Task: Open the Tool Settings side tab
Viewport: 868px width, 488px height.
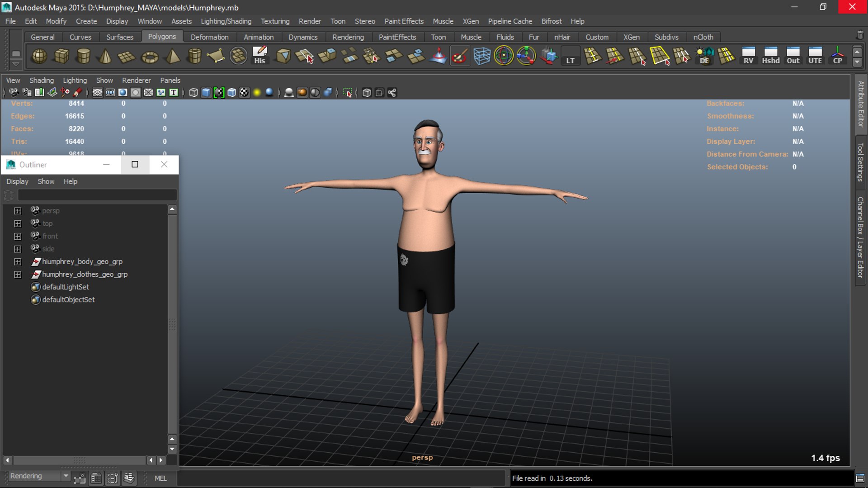Action: click(x=861, y=162)
